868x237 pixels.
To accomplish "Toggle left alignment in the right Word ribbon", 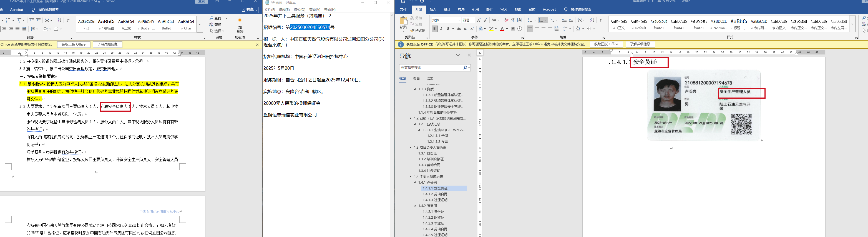I will tap(530, 29).
